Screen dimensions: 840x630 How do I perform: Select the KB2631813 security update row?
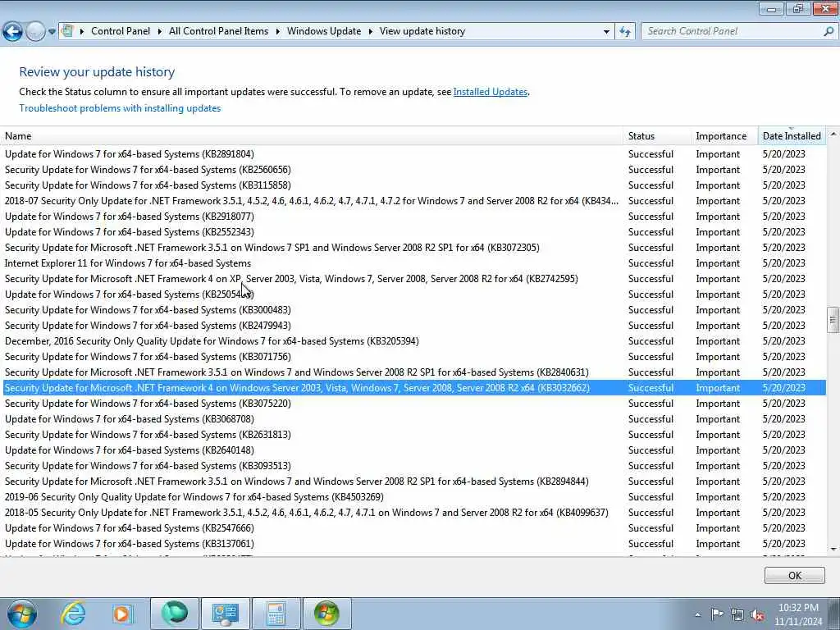point(414,435)
